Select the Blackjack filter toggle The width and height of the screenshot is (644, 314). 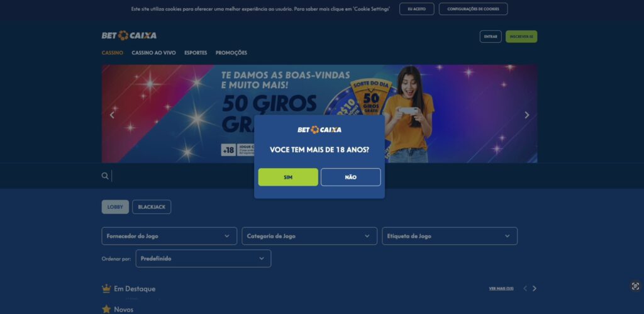coord(152,207)
